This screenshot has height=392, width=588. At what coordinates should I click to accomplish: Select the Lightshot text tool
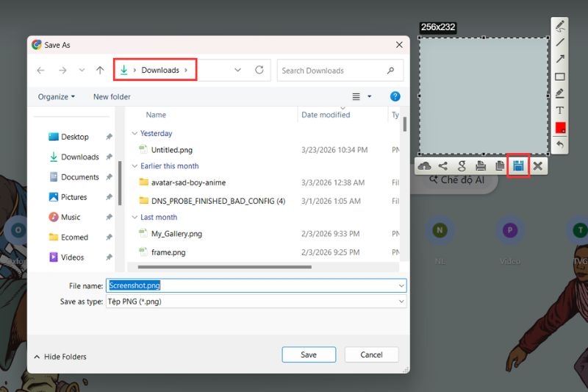click(560, 110)
